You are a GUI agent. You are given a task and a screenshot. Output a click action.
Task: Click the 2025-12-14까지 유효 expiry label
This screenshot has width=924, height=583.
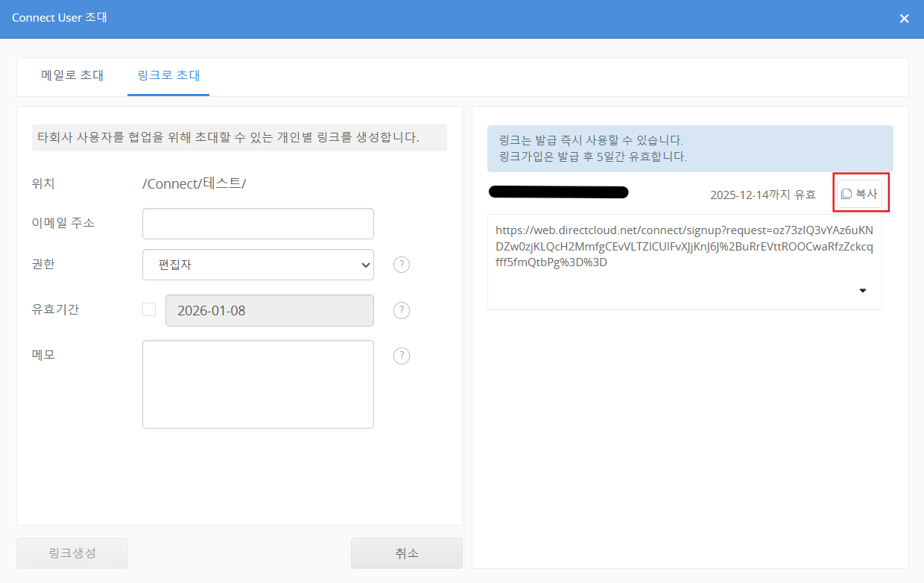point(762,195)
